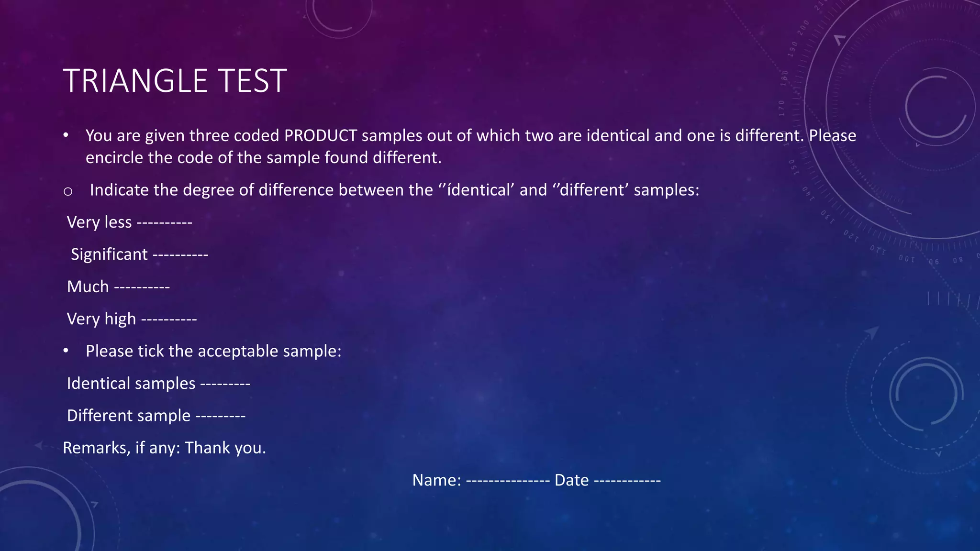Click the dashed blank after 'Very less'
The image size is (980, 551).
[x=165, y=222]
